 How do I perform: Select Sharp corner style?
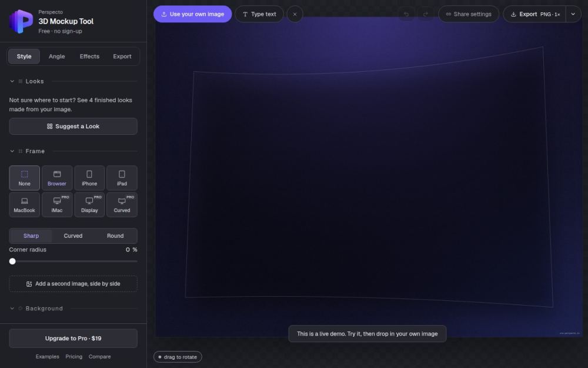click(31, 236)
